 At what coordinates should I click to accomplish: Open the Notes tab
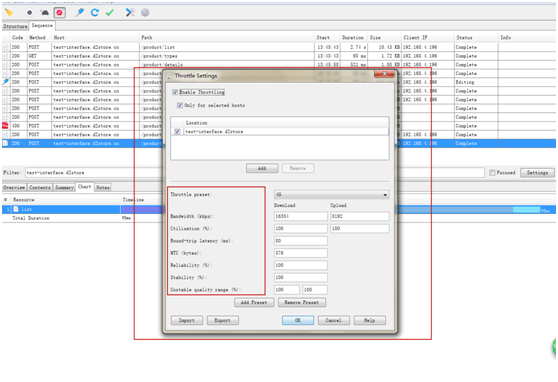tap(103, 187)
